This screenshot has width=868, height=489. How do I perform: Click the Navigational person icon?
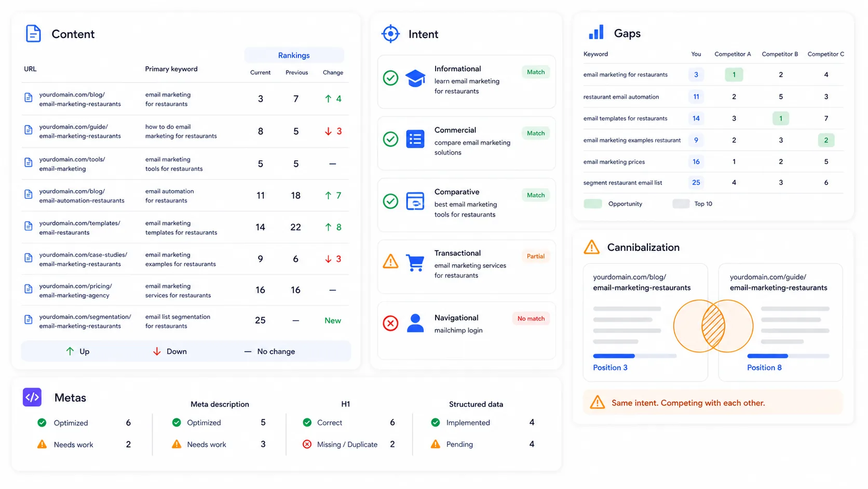pyautogui.click(x=415, y=323)
